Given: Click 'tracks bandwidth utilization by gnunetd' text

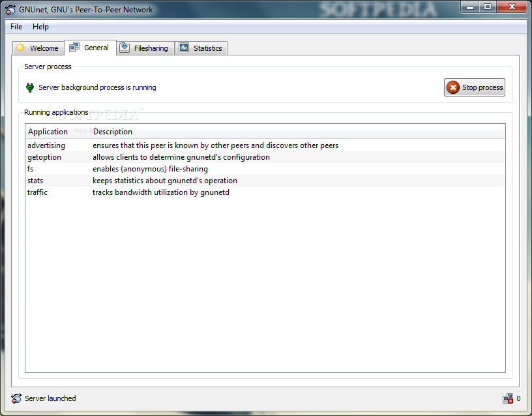Looking at the screenshot, I should [x=161, y=192].
